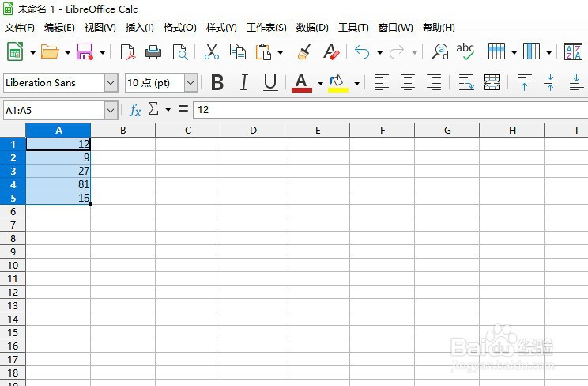
Task: Open a file with the folder icon
Action: [50, 52]
